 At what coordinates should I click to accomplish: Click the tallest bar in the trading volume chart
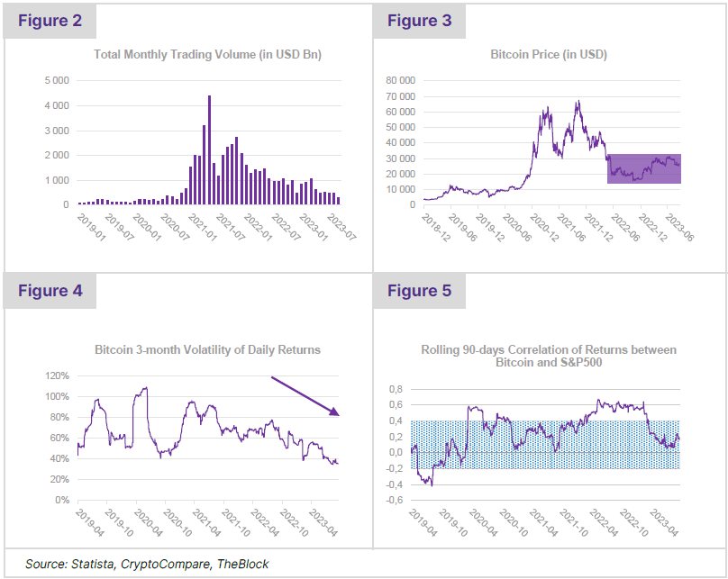click(209, 149)
